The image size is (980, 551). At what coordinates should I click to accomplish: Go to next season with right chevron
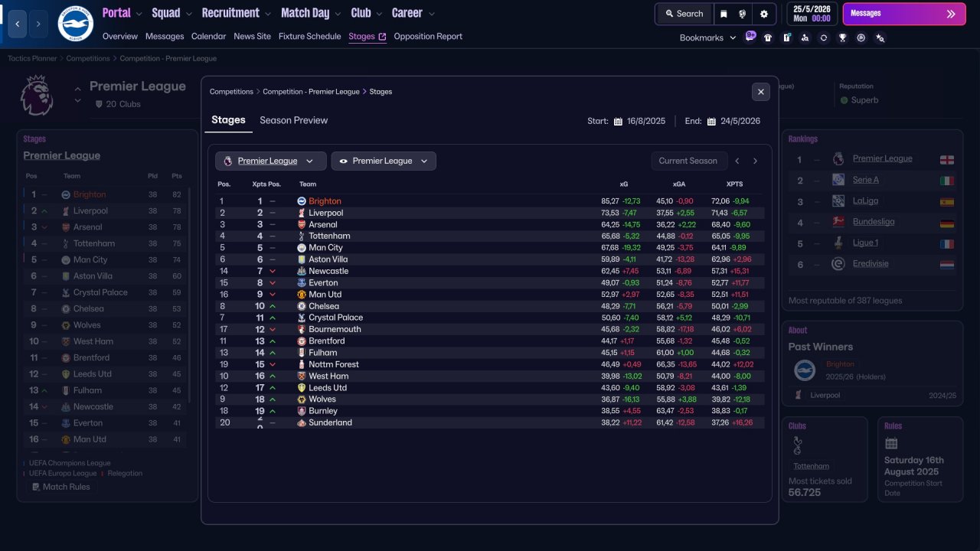click(x=755, y=161)
